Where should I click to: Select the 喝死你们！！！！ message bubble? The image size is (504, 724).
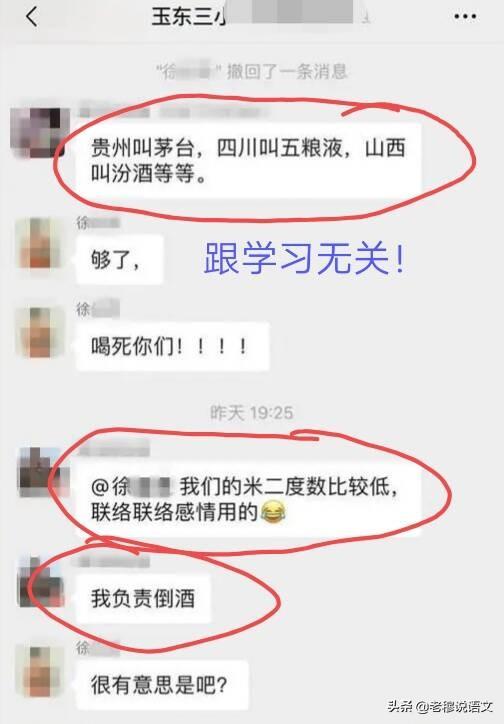[173, 346]
